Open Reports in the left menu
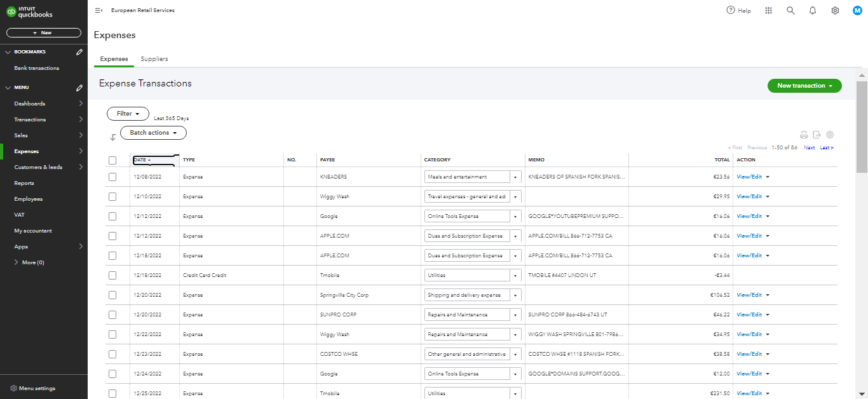 point(24,183)
